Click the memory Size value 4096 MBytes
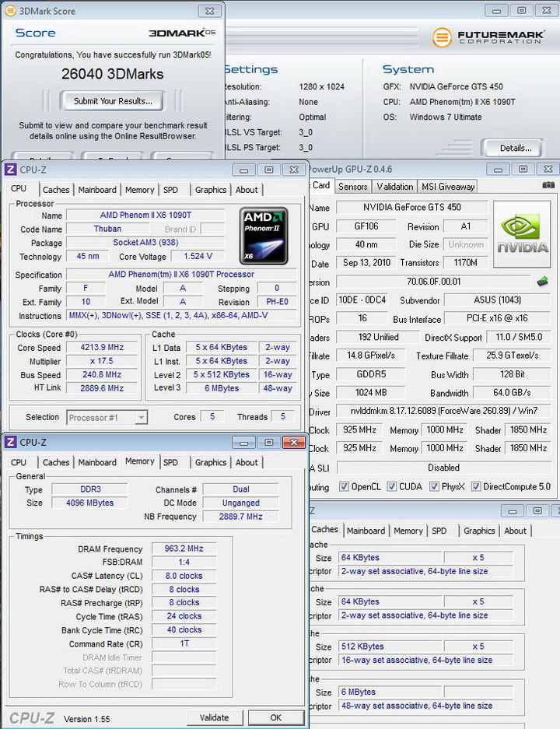Image resolution: width=560 pixels, height=729 pixels. coord(89,503)
